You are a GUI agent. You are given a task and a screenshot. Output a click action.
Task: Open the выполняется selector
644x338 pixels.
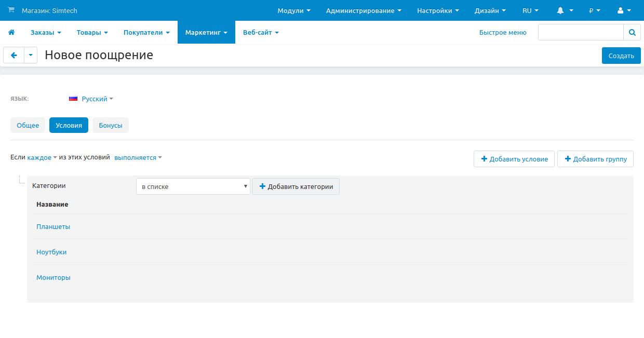138,157
